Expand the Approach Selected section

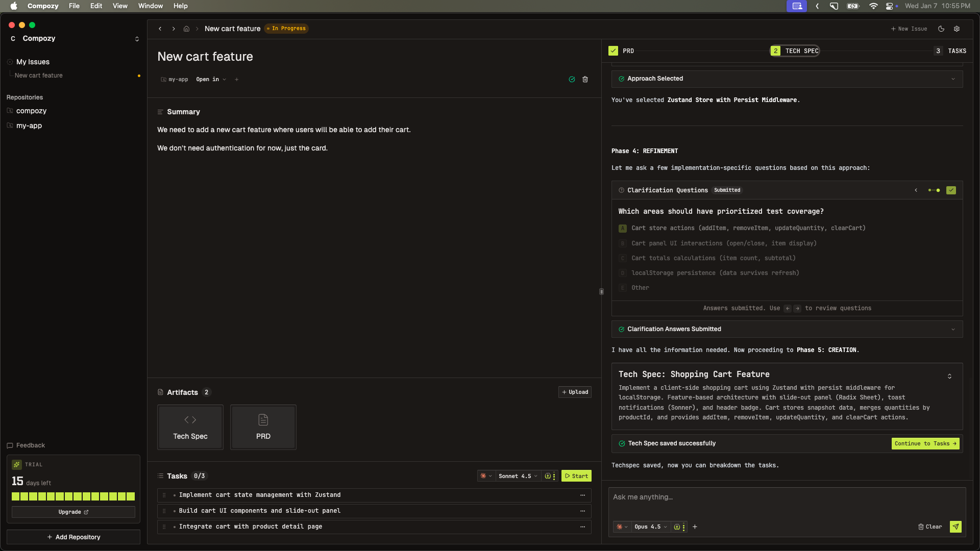pos(953,79)
